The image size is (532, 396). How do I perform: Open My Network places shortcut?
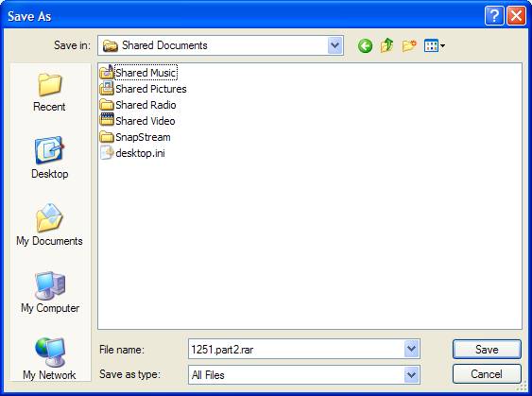(49, 359)
